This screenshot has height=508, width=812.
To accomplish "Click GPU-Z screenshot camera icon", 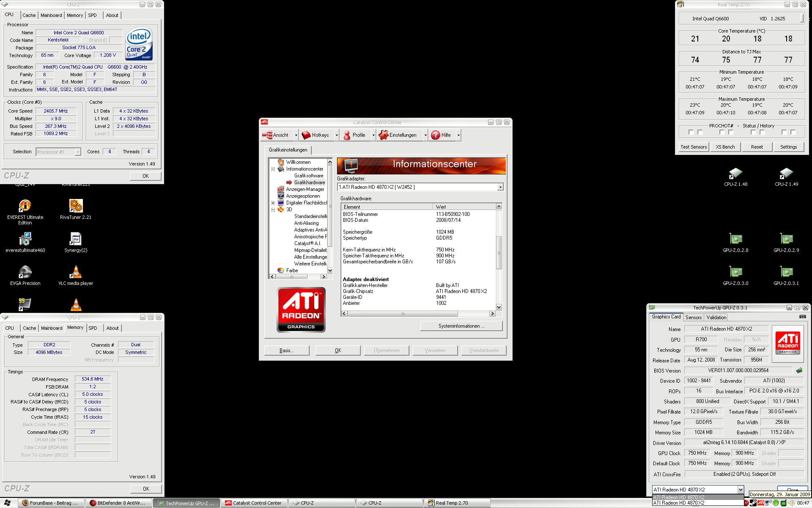I will point(802,317).
